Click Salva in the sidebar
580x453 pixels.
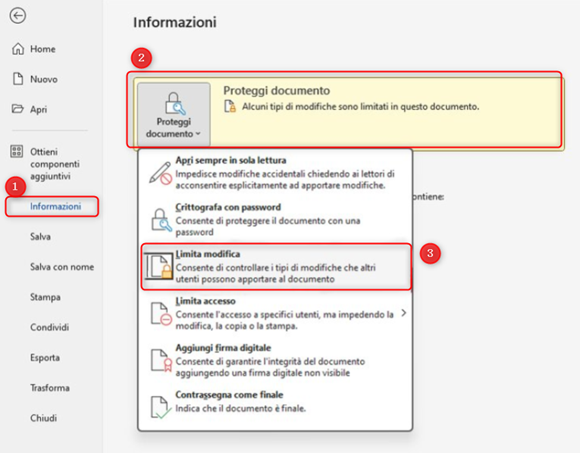point(40,237)
